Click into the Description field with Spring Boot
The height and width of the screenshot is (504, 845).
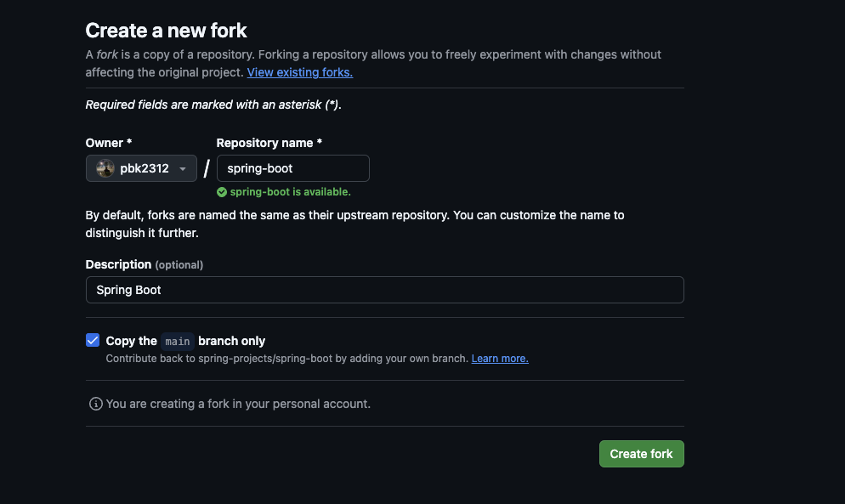[x=384, y=290]
